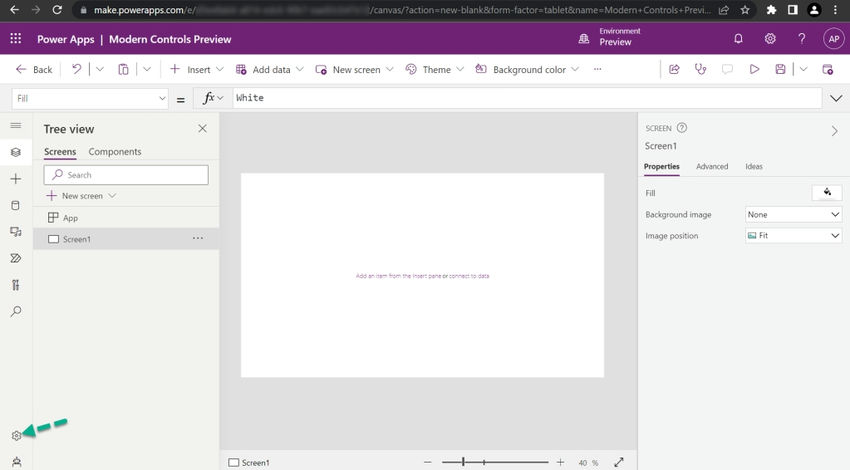Open the Data pane cylinder icon
Viewport: 850px width, 470px height.
tap(16, 205)
